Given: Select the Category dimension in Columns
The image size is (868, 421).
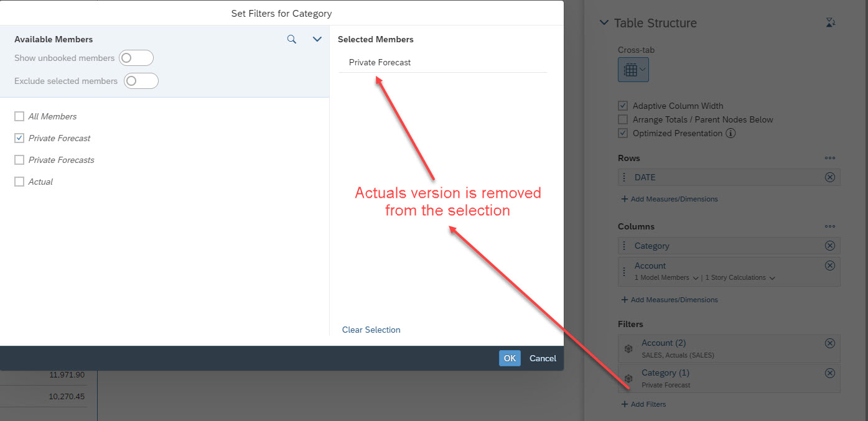Looking at the screenshot, I should pos(651,246).
